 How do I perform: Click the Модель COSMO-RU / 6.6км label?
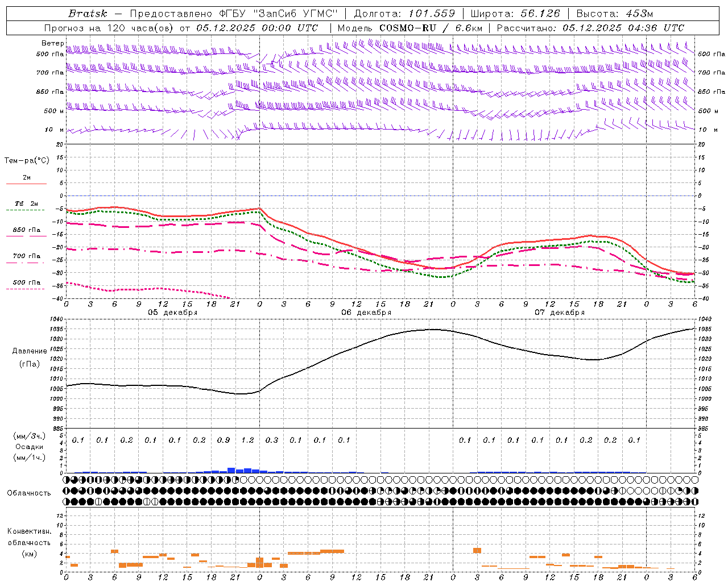click(410, 28)
